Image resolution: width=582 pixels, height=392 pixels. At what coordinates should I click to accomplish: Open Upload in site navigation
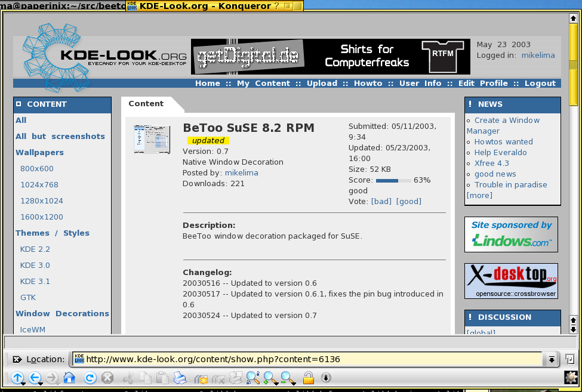[x=322, y=84]
